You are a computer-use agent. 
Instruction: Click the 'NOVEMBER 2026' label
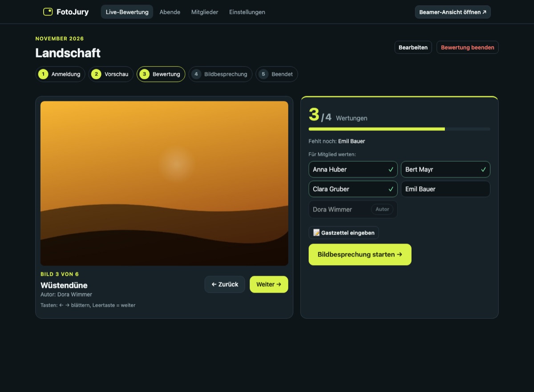point(60,39)
